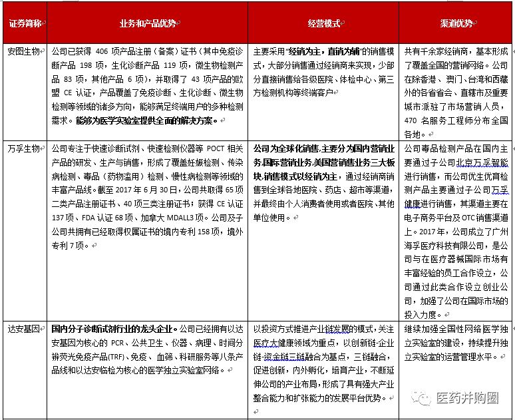The width and height of the screenshot is (515, 420).
Task: Click the 经营模式 column header
Action: pyautogui.click(x=323, y=23)
